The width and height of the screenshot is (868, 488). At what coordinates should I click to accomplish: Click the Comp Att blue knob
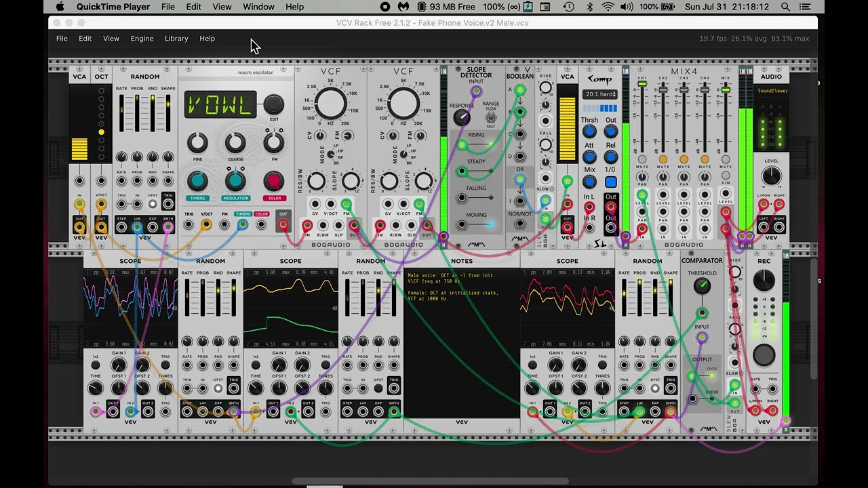(x=589, y=157)
